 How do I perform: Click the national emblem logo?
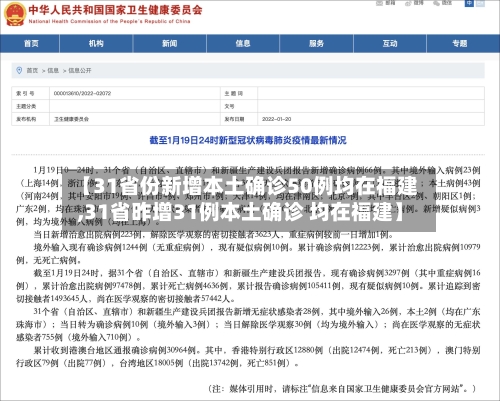[15, 14]
